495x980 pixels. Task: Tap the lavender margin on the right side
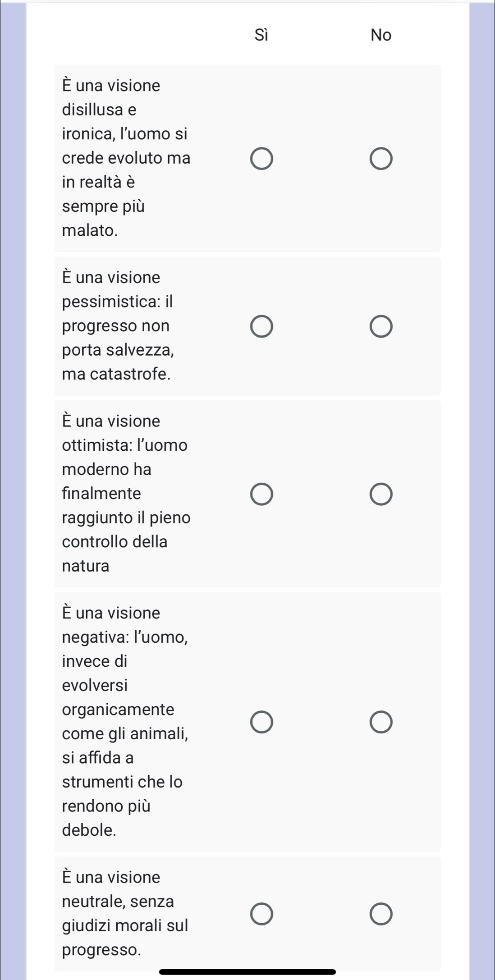[482, 490]
